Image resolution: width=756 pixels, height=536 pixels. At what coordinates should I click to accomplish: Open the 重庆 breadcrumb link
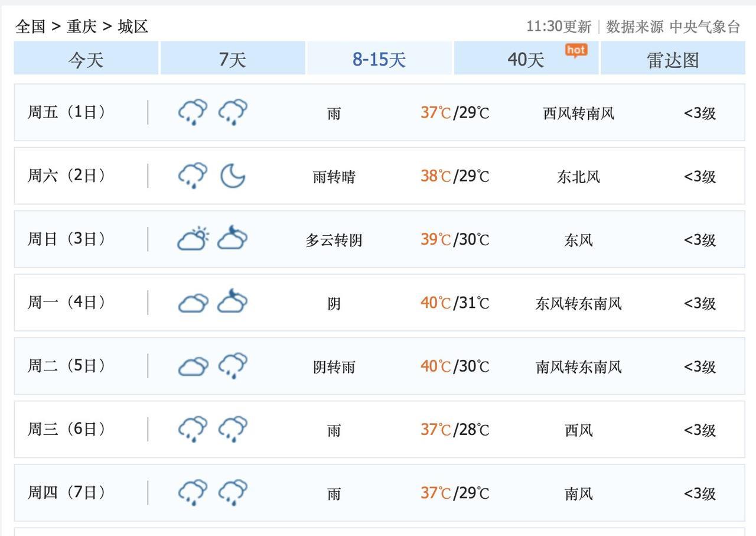pyautogui.click(x=82, y=27)
